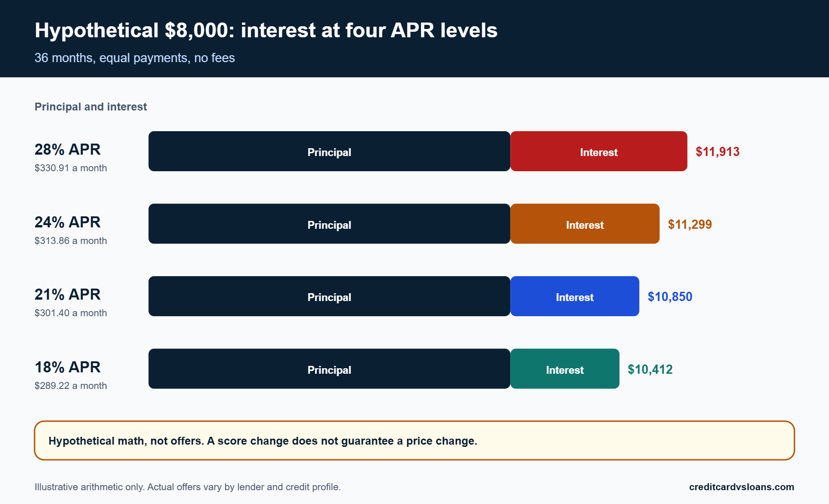Click the teal Interest bar for 18% APR
The height and width of the screenshot is (504, 829).
pos(565,369)
